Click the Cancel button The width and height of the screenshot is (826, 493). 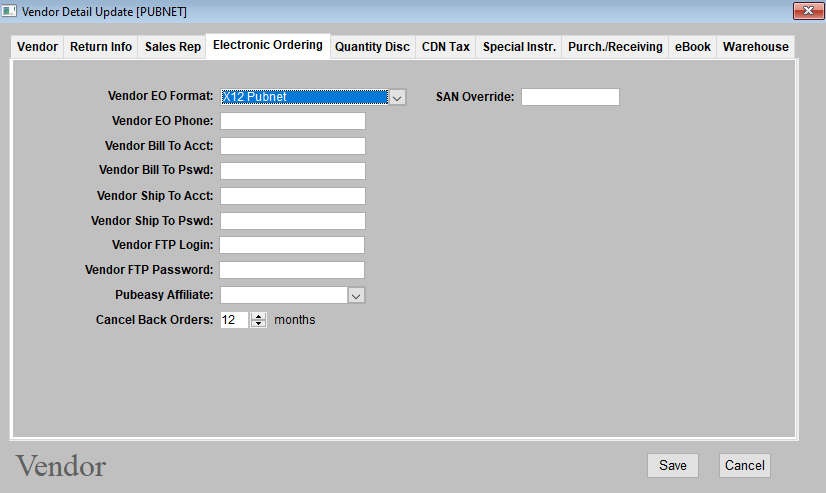click(744, 465)
